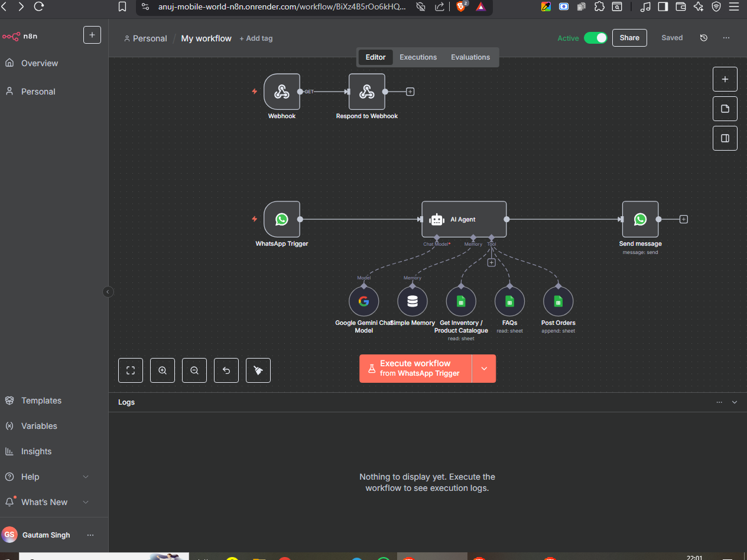Collapse the left sidebar
747x560 pixels.
108,292
